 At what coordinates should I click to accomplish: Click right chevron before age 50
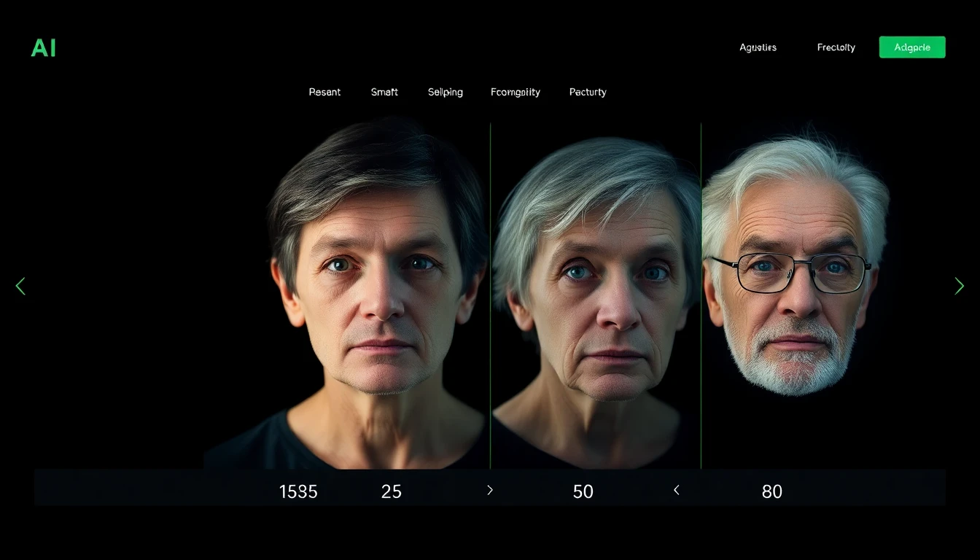pos(490,491)
